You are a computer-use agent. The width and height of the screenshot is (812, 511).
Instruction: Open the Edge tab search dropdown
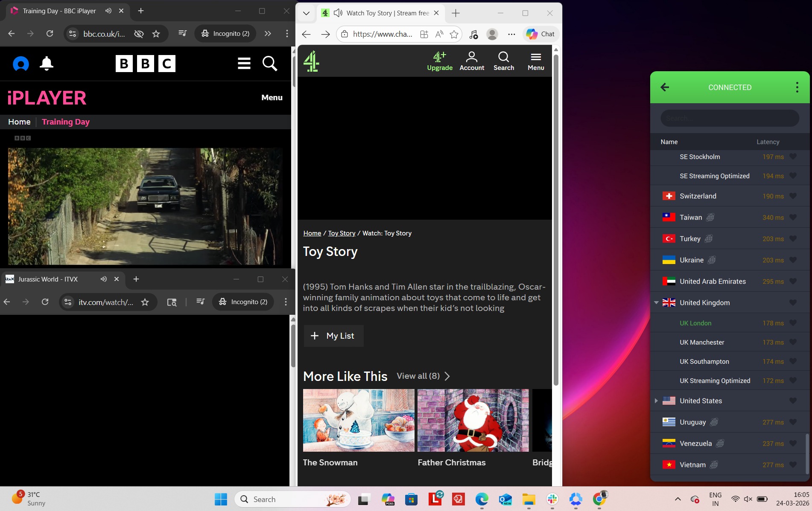coord(306,13)
